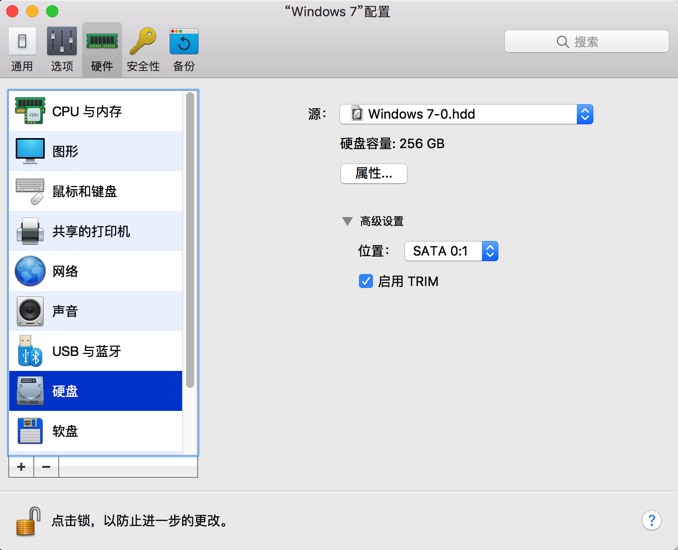Click the '硬盘容量: 256 GB' text

point(392,144)
